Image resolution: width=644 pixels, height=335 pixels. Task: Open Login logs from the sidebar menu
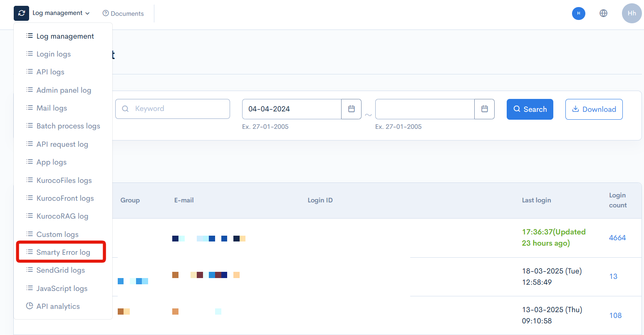(54, 54)
